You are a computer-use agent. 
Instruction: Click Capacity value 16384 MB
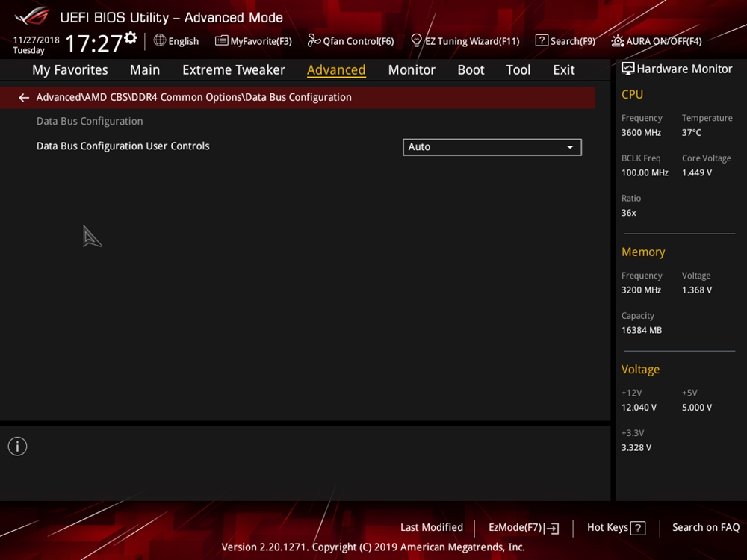pyautogui.click(x=641, y=330)
